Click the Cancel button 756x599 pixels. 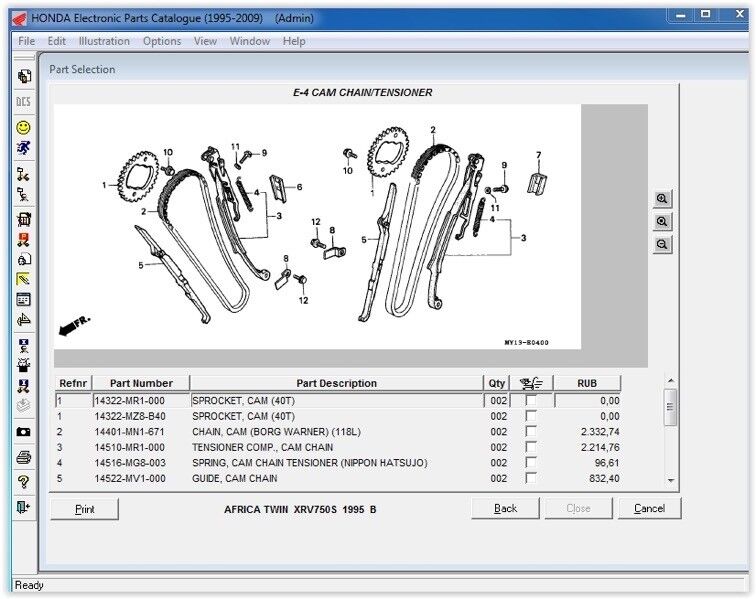pyautogui.click(x=649, y=508)
